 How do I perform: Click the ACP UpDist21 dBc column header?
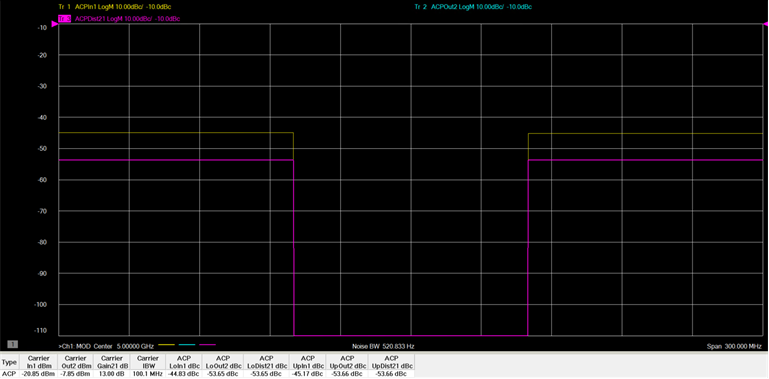pyautogui.click(x=391, y=362)
